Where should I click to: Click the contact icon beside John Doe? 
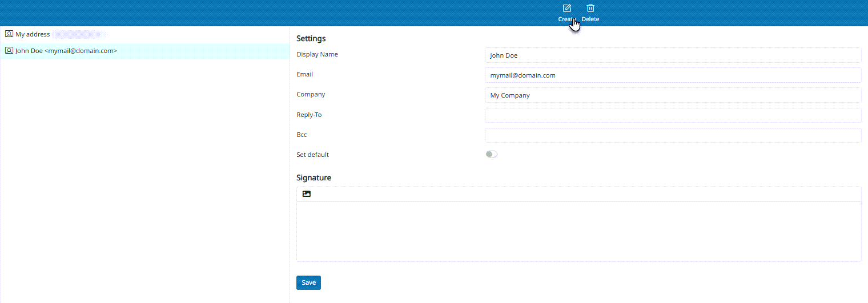tap(9, 51)
